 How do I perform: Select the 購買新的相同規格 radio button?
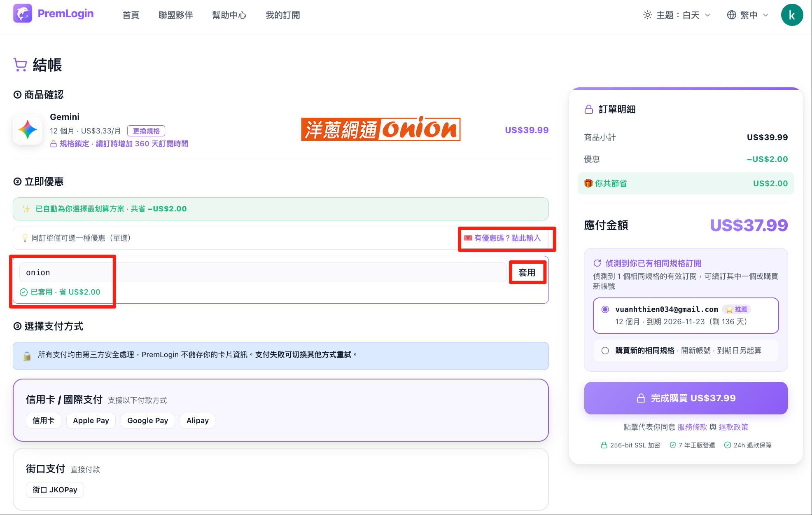click(605, 351)
